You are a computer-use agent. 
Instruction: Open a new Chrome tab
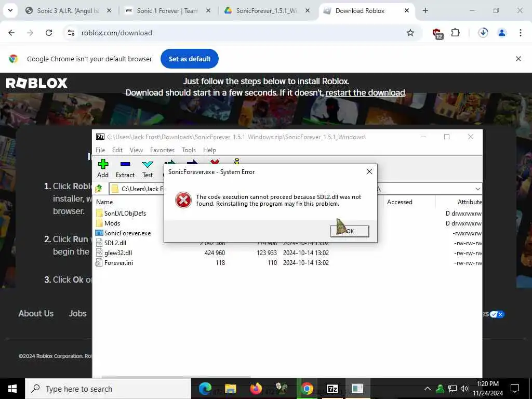click(x=425, y=10)
